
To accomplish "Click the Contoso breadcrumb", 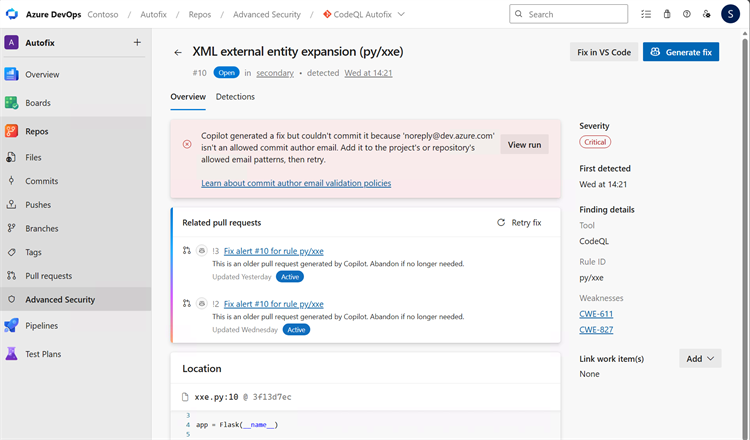I will coord(103,14).
